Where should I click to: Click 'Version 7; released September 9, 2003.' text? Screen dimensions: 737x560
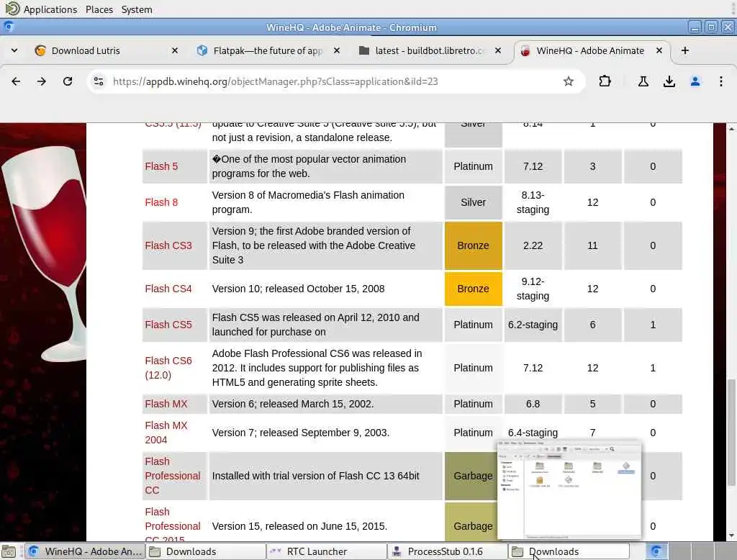pos(300,433)
